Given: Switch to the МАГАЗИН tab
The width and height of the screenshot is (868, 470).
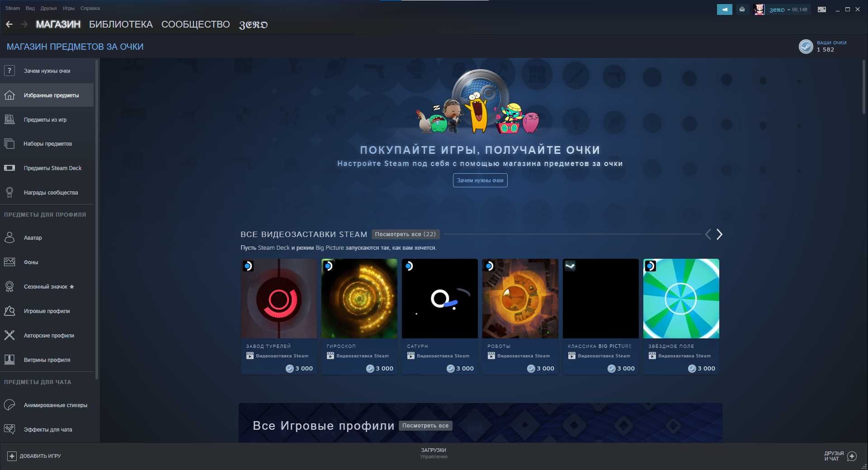Looking at the screenshot, I should click(58, 24).
